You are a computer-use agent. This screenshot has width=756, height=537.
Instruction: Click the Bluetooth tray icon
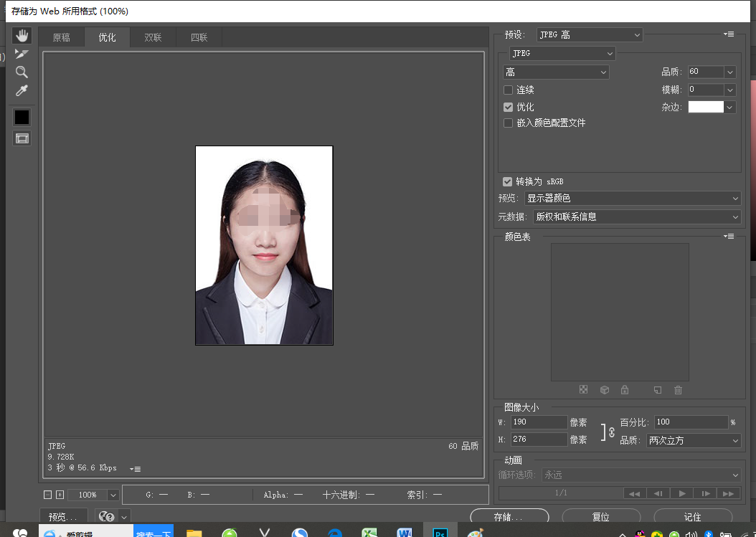tap(708, 533)
